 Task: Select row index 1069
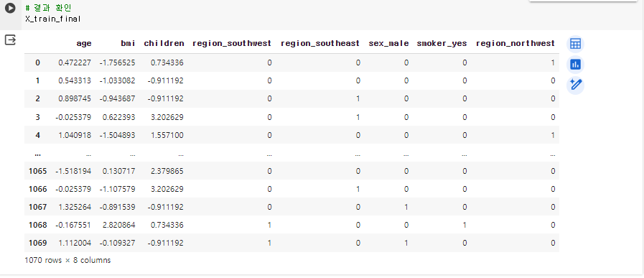38,243
